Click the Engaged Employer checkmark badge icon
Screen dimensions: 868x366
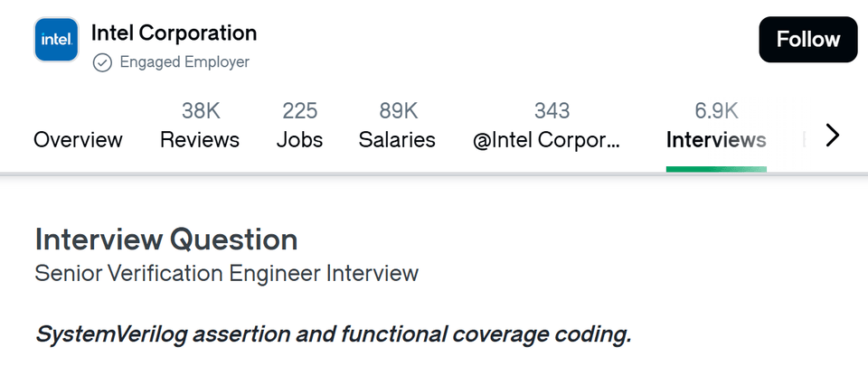(x=102, y=62)
